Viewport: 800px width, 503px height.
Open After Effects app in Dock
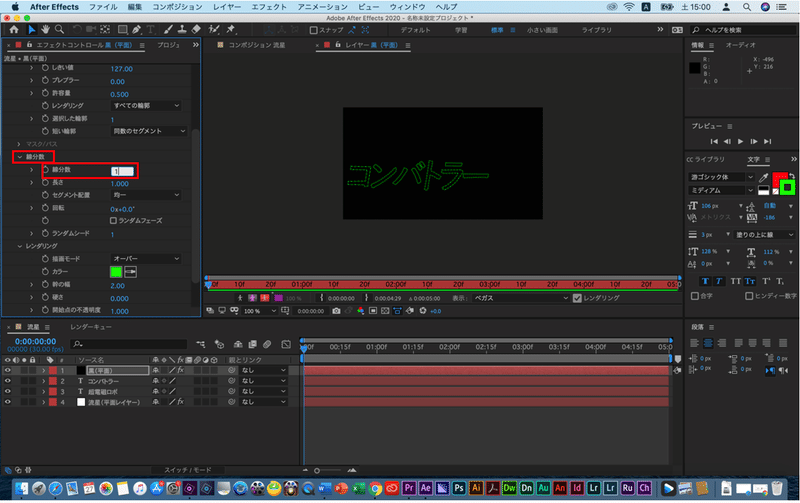426,488
